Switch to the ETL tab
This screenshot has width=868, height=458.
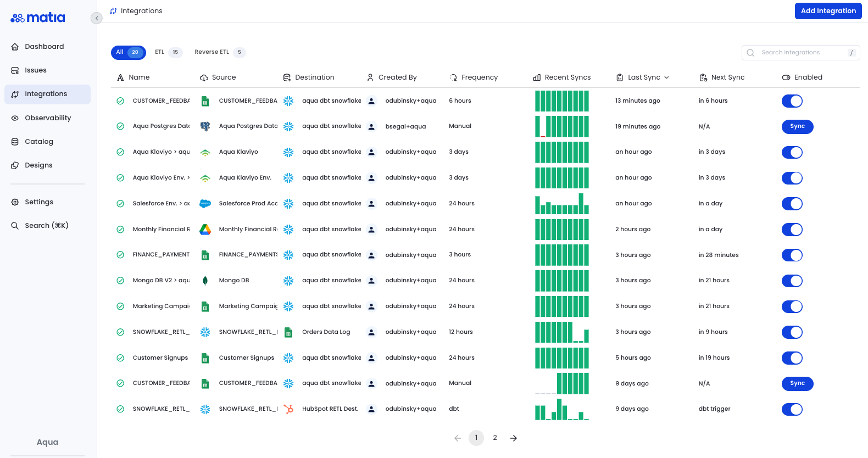pos(168,52)
